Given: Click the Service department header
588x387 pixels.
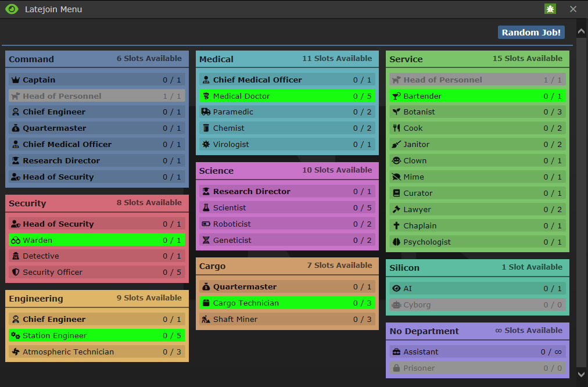Looking at the screenshot, I should click(478, 59).
